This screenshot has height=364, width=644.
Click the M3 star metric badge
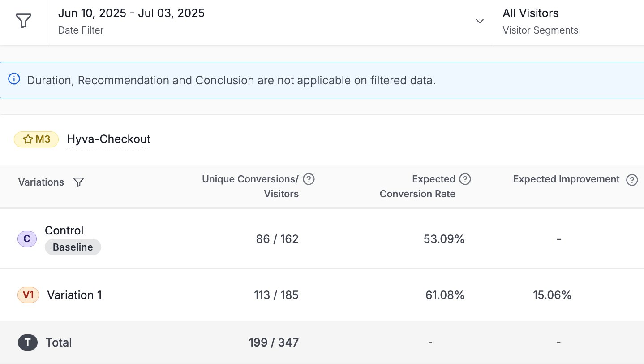(36, 139)
